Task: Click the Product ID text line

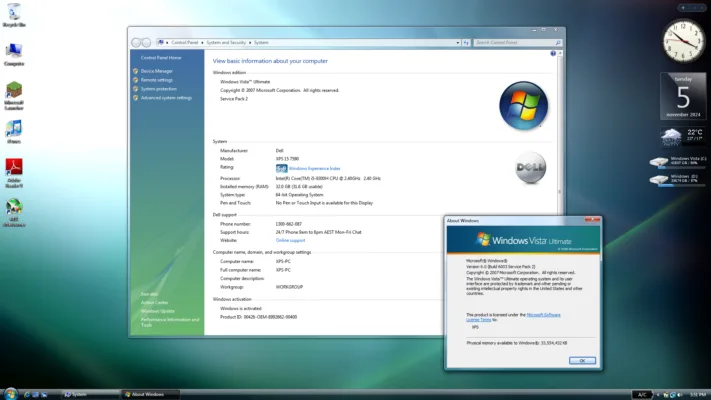Action: [x=258, y=317]
